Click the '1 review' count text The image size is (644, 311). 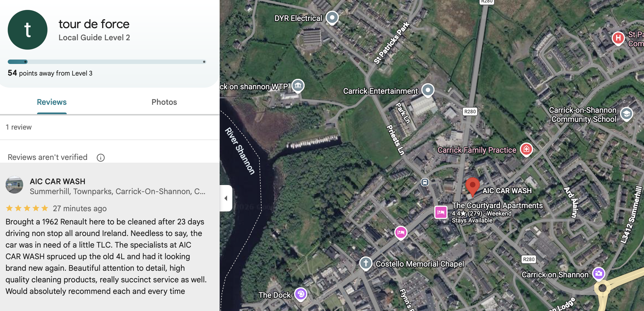pyautogui.click(x=19, y=127)
